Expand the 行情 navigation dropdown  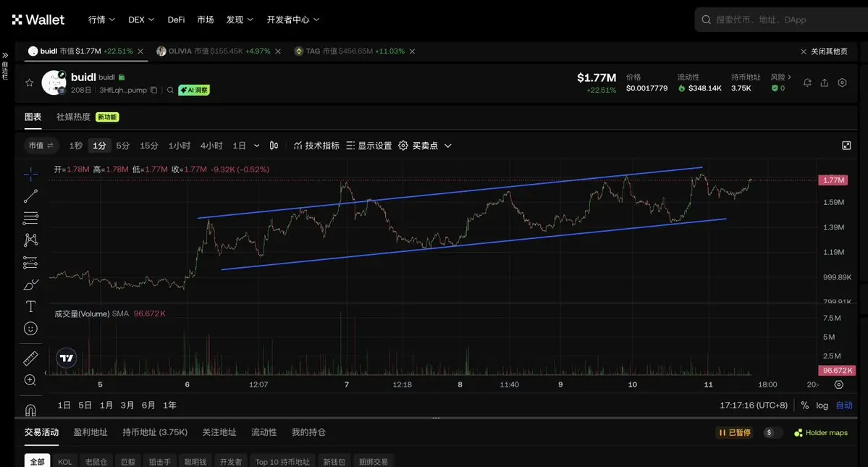click(101, 20)
